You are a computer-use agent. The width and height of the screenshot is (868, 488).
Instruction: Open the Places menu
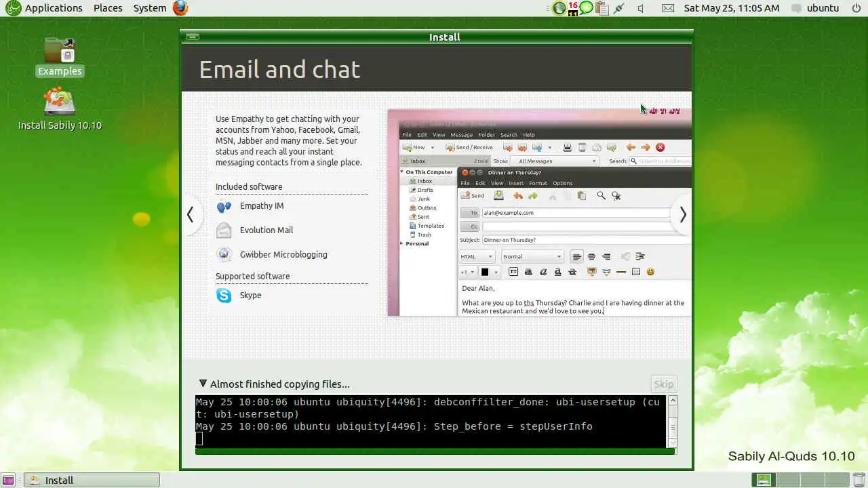(108, 8)
